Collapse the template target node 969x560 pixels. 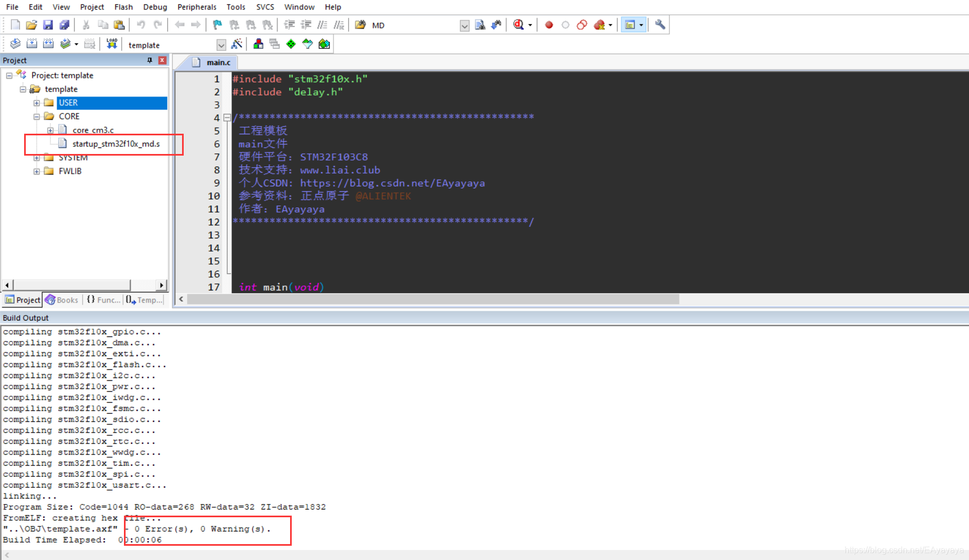(23, 89)
